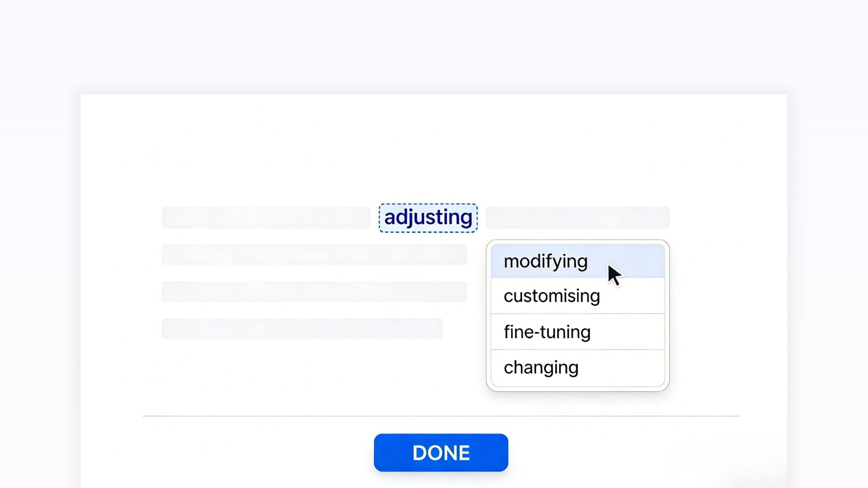The width and height of the screenshot is (868, 488).
Task: Open suggestions for the highlighted word "adjusting"
Action: (428, 218)
